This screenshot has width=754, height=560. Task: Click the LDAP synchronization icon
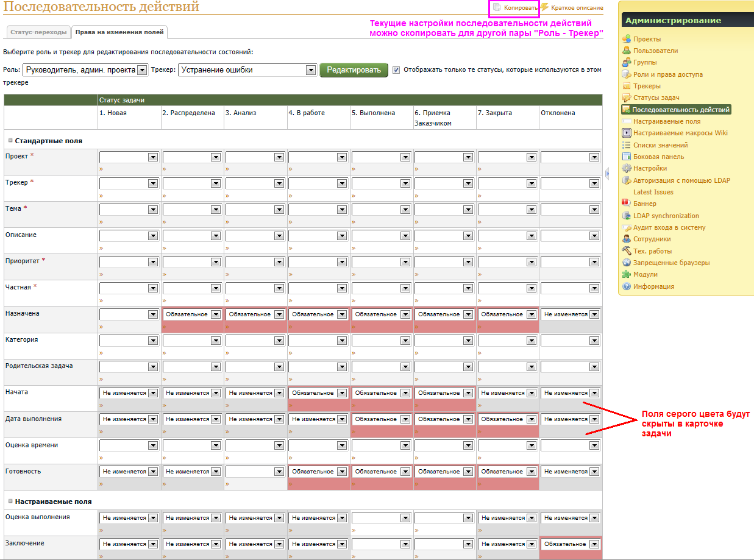627,216
